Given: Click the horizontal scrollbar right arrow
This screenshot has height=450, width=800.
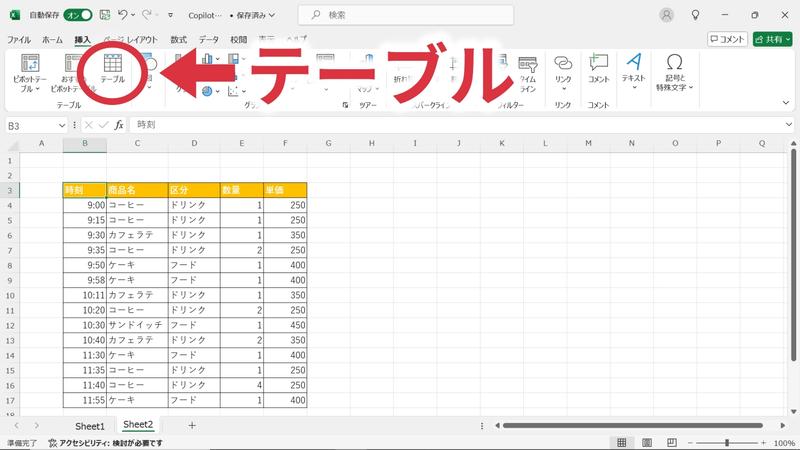Looking at the screenshot, I should pyautogui.click(x=783, y=426).
